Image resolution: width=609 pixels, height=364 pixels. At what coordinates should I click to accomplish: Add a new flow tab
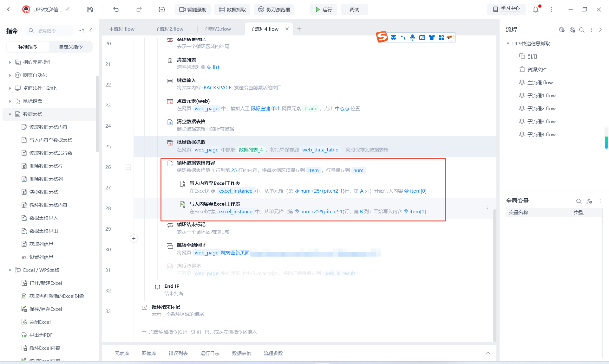click(299, 29)
